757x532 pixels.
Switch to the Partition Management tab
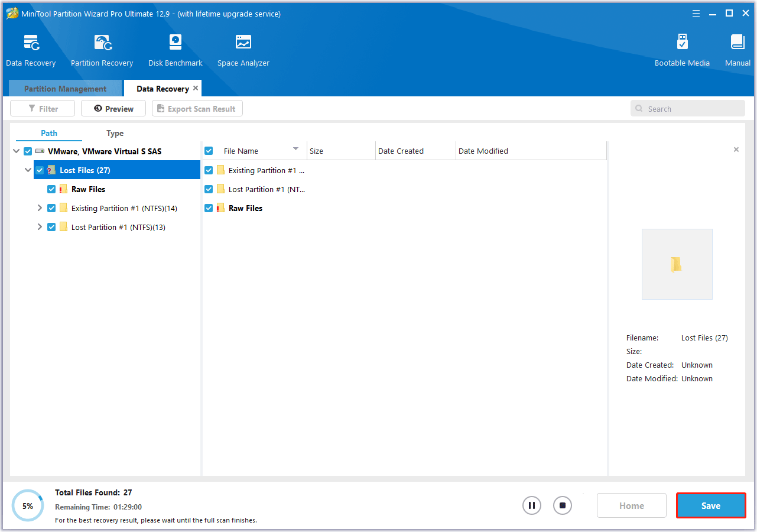[x=65, y=89]
